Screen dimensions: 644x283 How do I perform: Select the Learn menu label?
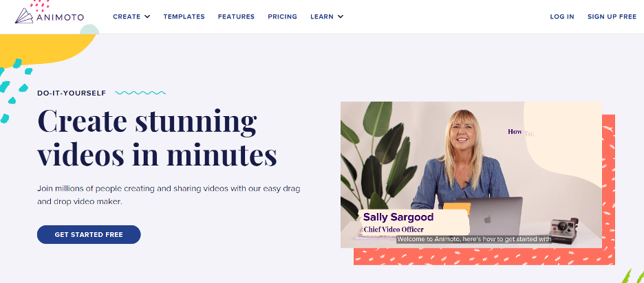coord(322,16)
